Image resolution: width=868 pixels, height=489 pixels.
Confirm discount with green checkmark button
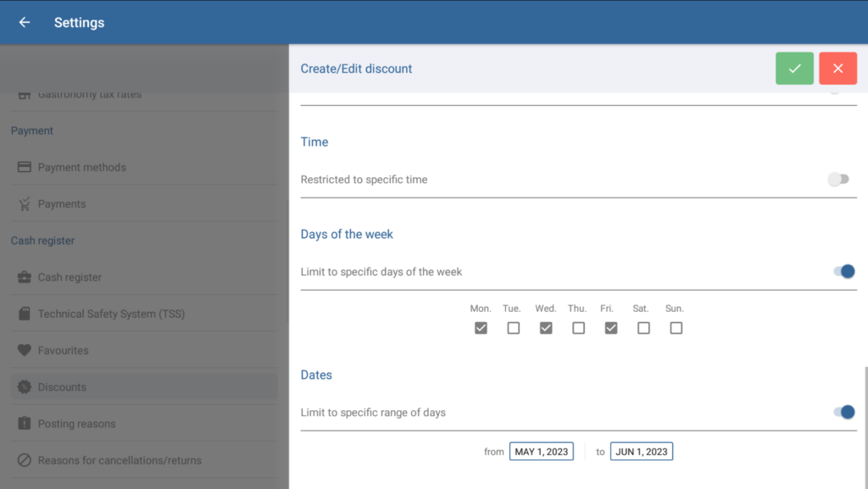(794, 69)
